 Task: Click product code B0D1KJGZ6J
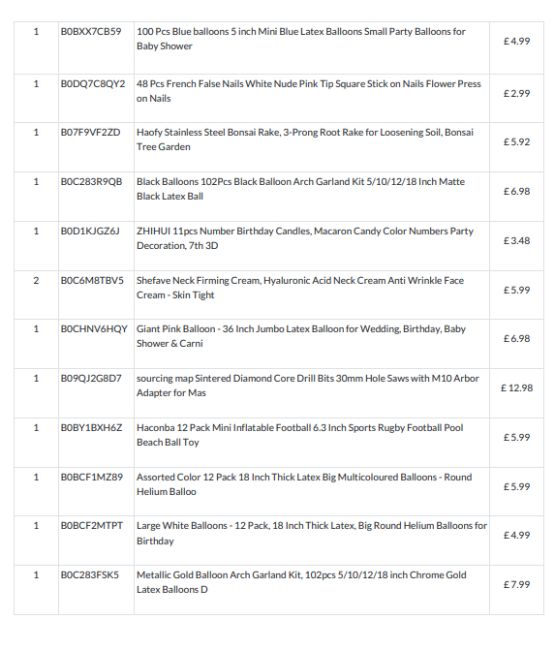tap(90, 231)
